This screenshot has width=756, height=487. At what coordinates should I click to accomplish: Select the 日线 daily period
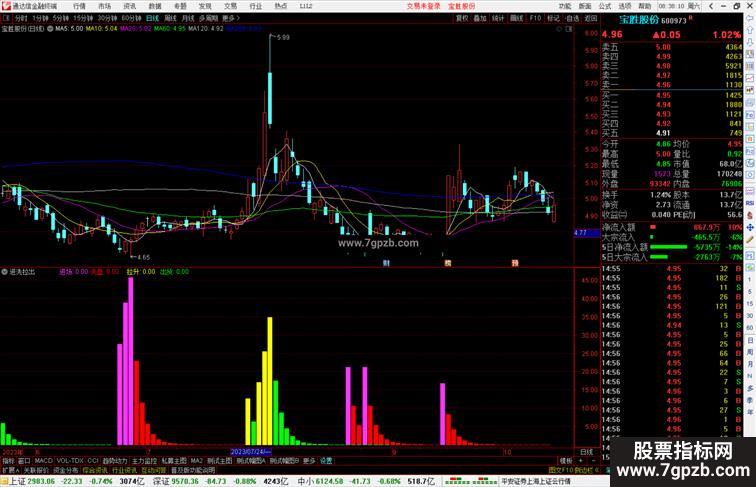coord(152,18)
